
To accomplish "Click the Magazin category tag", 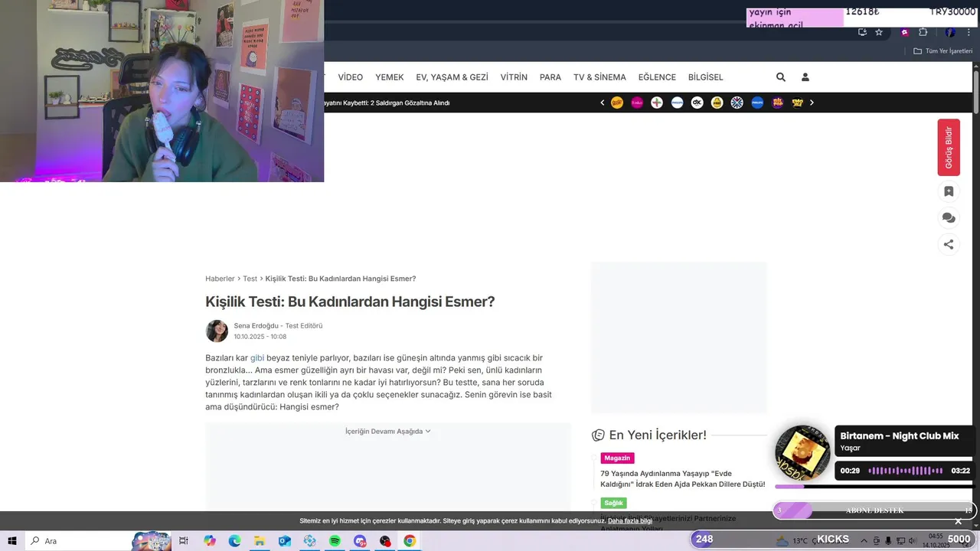I will click(617, 458).
